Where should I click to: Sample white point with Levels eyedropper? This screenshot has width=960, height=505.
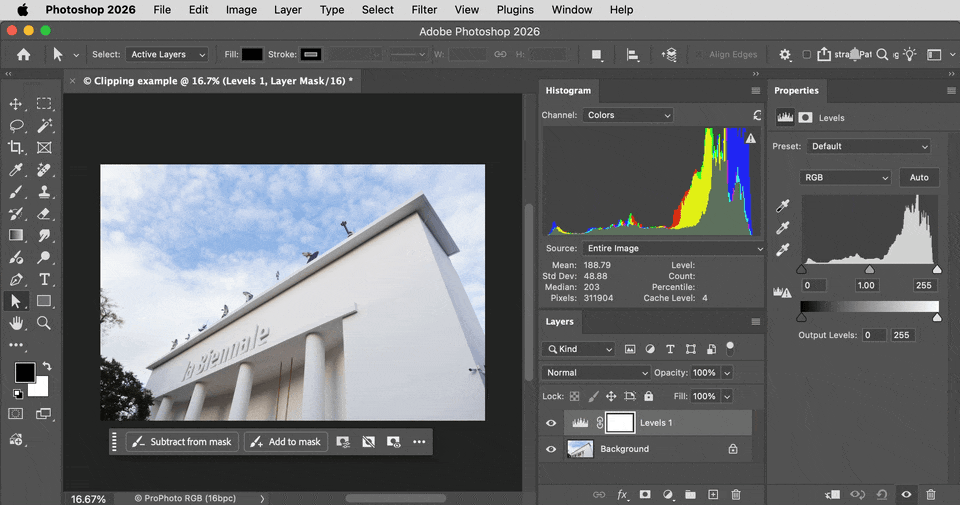[782, 250]
